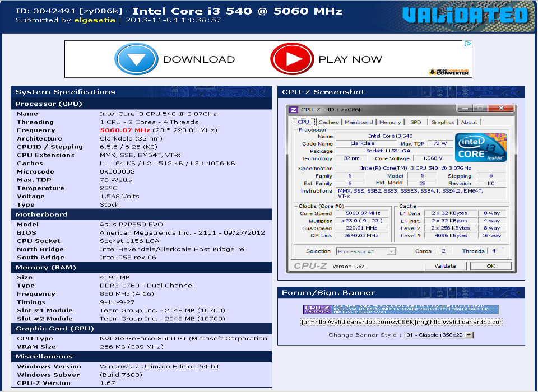Click the 'System Specifications' panel header

click(x=141, y=92)
